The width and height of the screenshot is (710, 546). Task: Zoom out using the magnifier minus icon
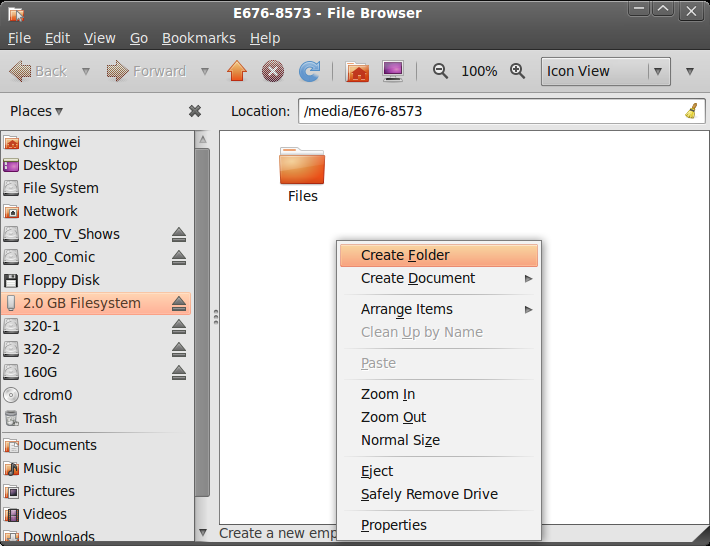(440, 71)
